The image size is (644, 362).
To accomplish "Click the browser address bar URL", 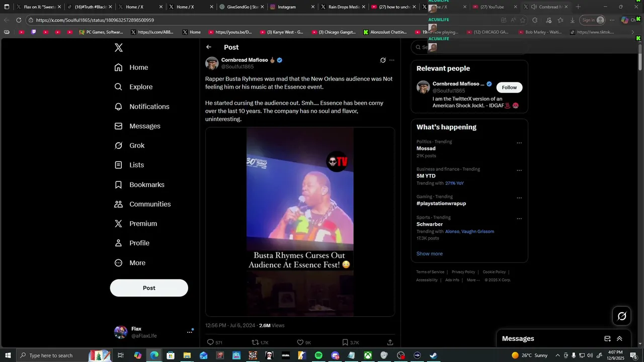I will [x=95, y=20].
